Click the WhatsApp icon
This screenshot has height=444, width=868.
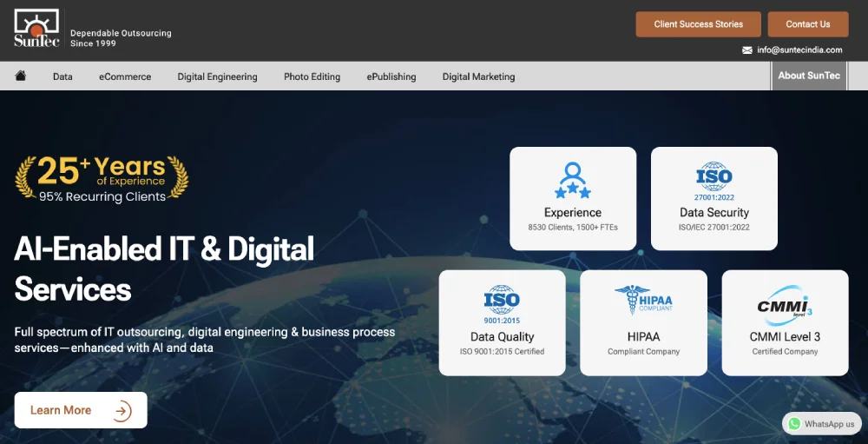point(794,424)
